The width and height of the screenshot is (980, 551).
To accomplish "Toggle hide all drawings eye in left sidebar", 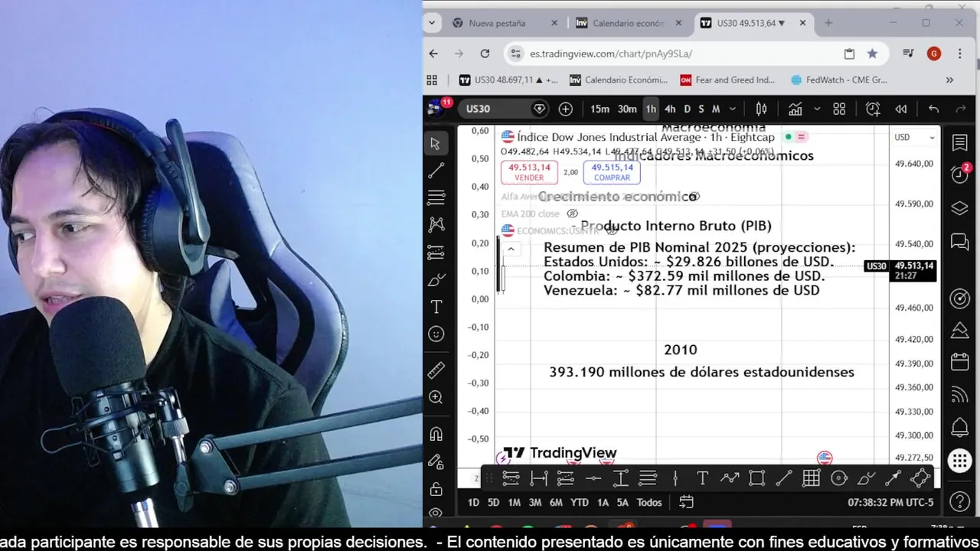I will 436,512.
